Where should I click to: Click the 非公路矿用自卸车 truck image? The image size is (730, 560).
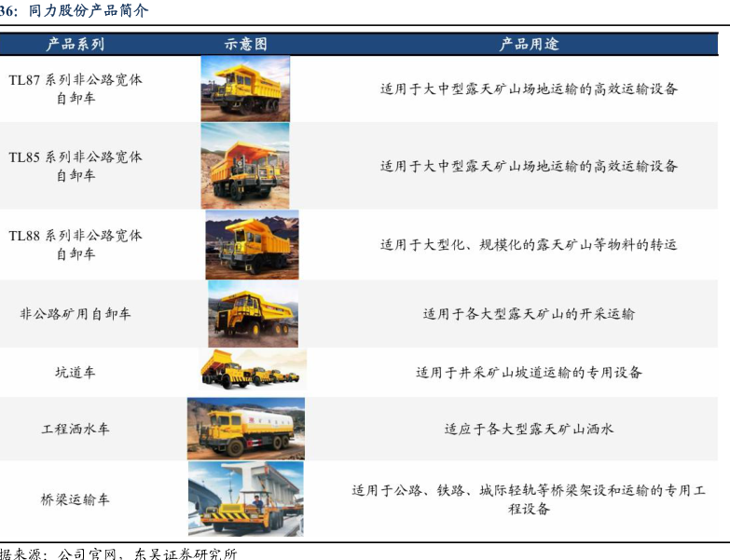pos(253,313)
